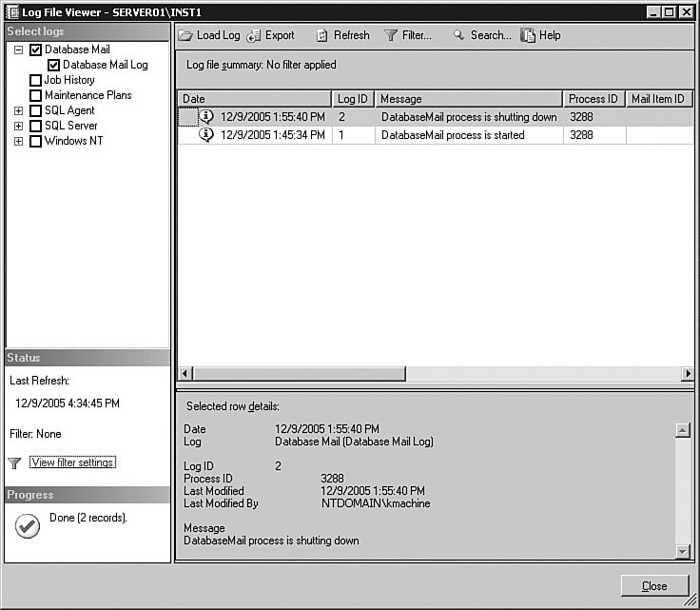Collapse the Database Mail tree node
Screen dimensions: 700x610
18,49
